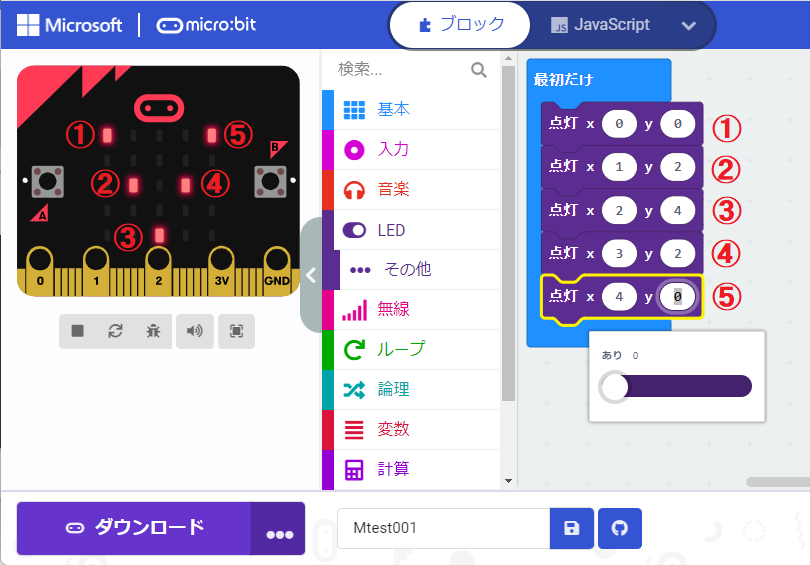Save the project with the disk icon
810x565 pixels.
[x=572, y=528]
